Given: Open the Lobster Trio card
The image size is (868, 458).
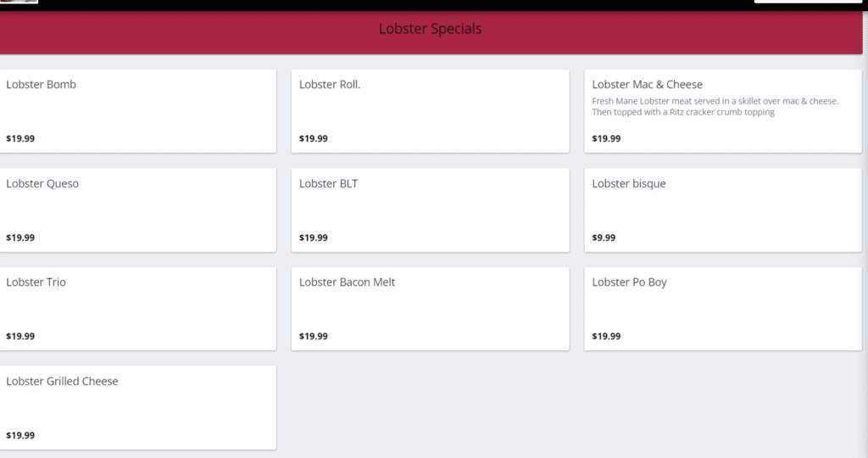Looking at the screenshot, I should click(138, 309).
